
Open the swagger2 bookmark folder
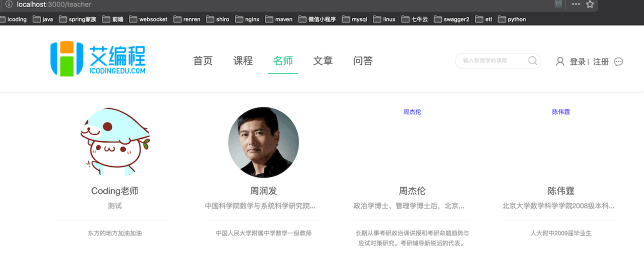pos(451,19)
